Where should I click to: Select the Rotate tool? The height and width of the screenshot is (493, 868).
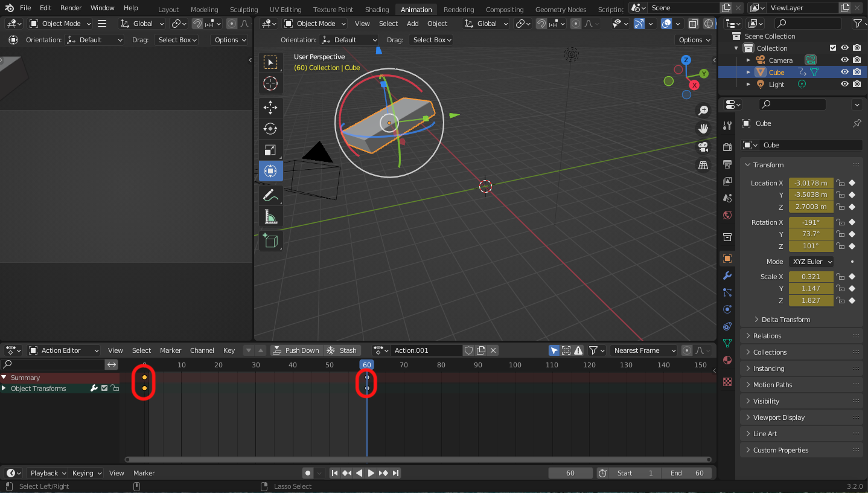coord(270,129)
